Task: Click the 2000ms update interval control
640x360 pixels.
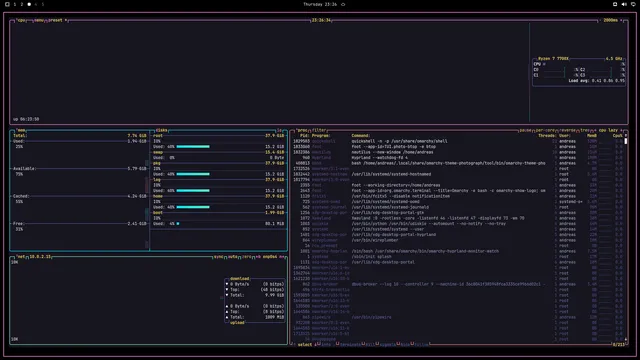Action: pyautogui.click(x=610, y=20)
